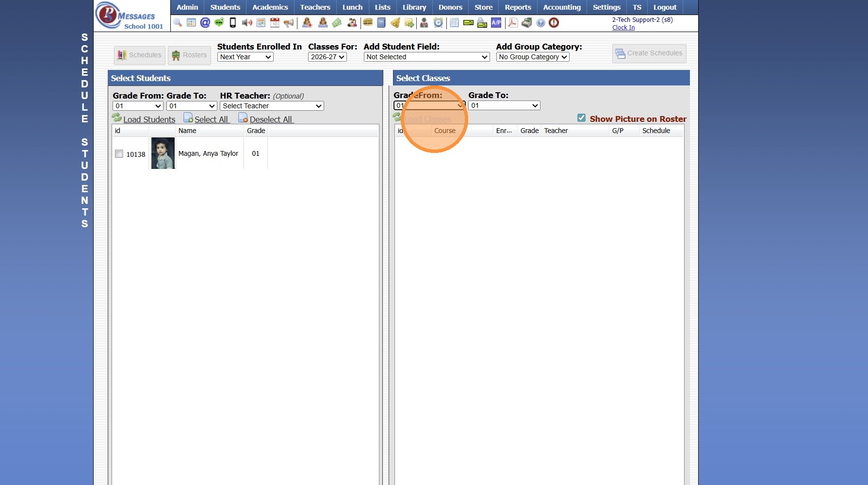Image resolution: width=868 pixels, height=485 pixels.
Task: Click the speaker announcement icon
Action: point(247,23)
